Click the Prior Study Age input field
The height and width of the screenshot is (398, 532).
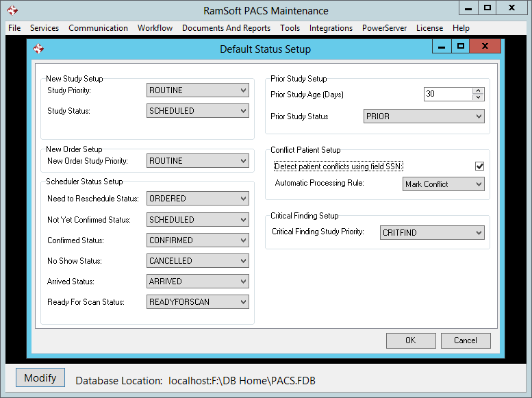coord(448,94)
